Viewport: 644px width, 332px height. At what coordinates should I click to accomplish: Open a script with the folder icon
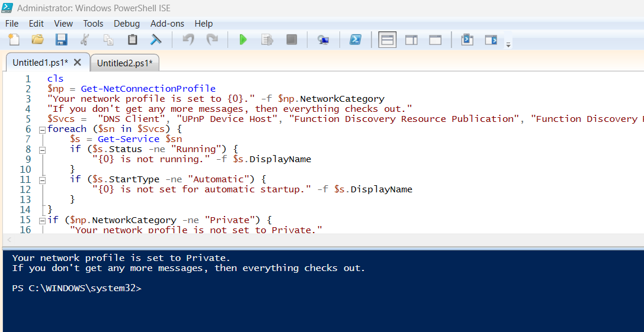(38, 40)
